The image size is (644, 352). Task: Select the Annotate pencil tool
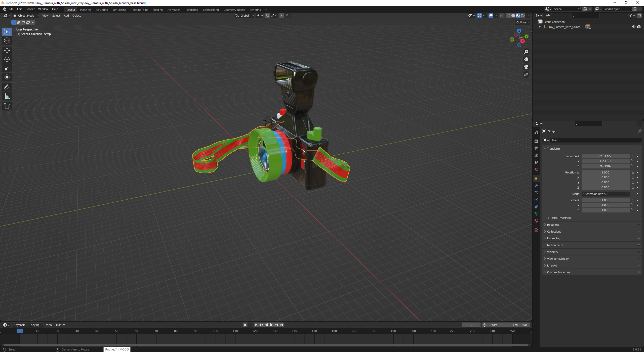click(x=7, y=87)
